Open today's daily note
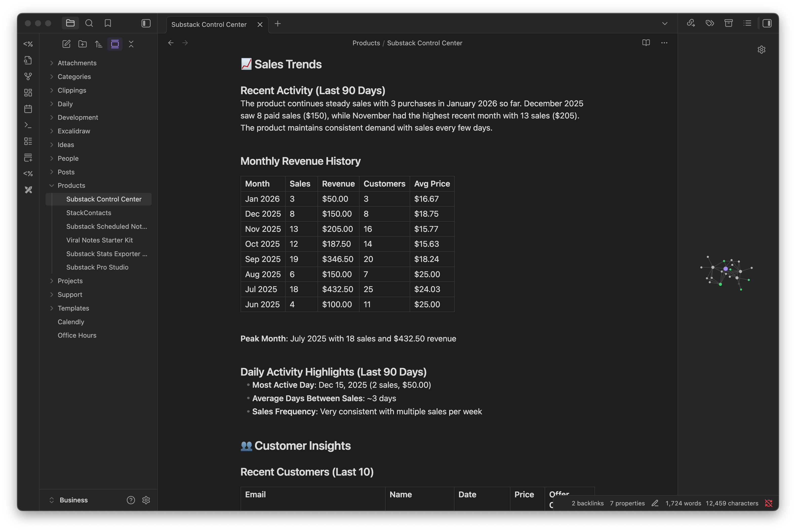The width and height of the screenshot is (796, 532). click(28, 109)
